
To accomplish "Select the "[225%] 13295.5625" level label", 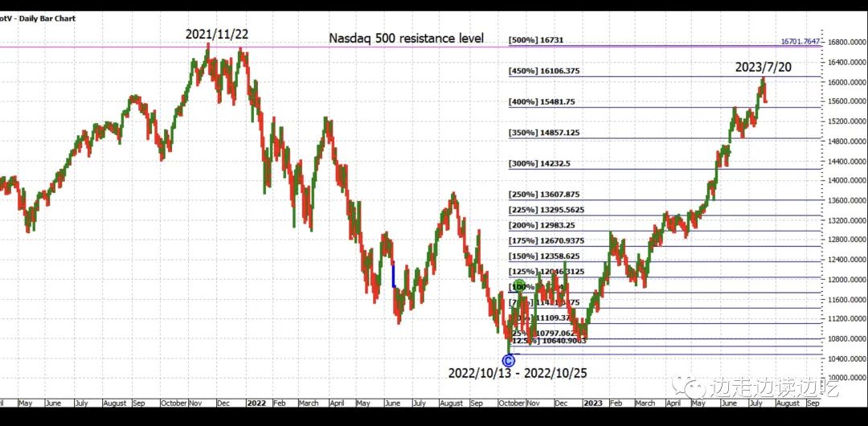I will click(x=547, y=210).
